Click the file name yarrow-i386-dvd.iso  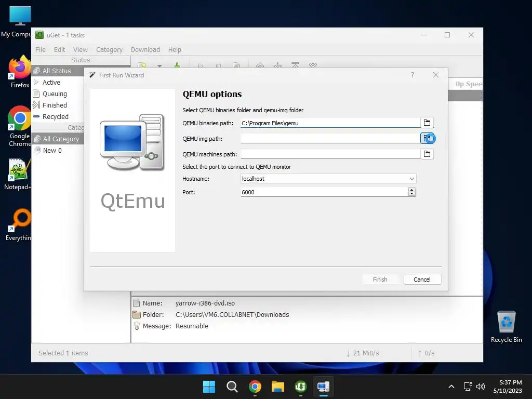(205, 303)
